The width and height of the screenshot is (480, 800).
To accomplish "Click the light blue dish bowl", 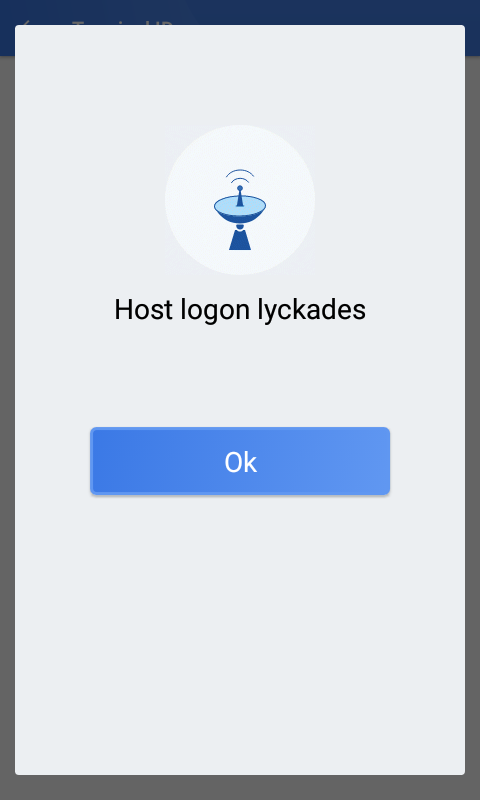I will [240, 207].
